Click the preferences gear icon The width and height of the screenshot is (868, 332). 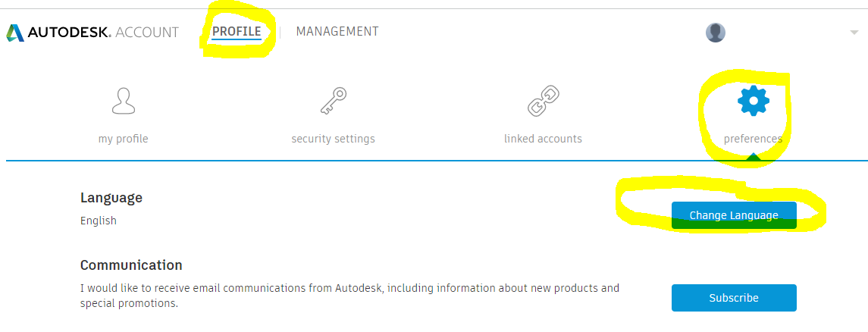tap(753, 101)
